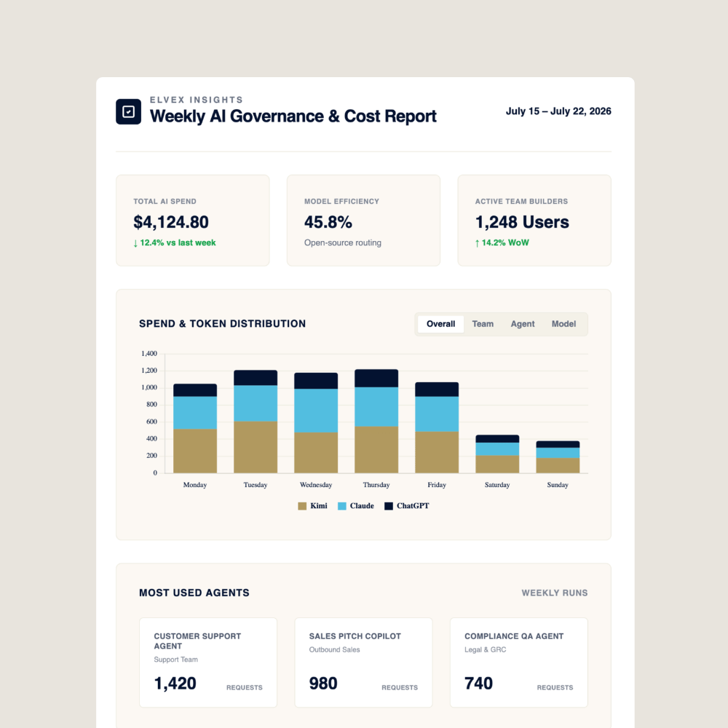728x728 pixels.
Task: Click the date range July 15 – July 22, 2026
Action: [558, 111]
